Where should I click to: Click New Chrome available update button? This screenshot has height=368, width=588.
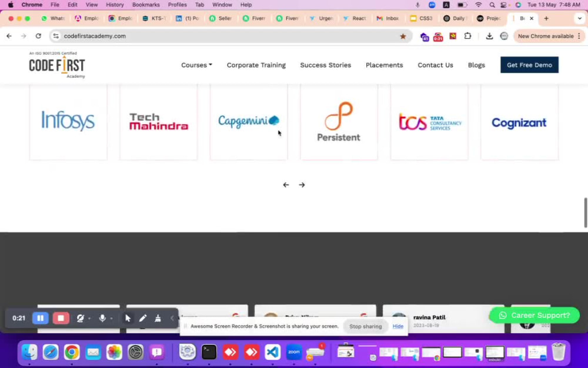pos(549,36)
